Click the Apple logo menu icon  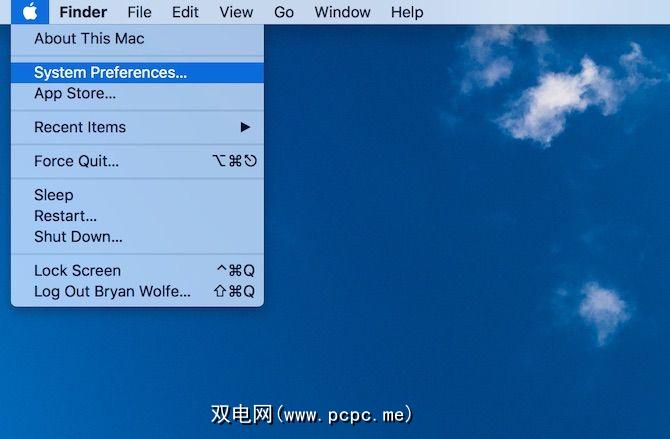coord(30,12)
